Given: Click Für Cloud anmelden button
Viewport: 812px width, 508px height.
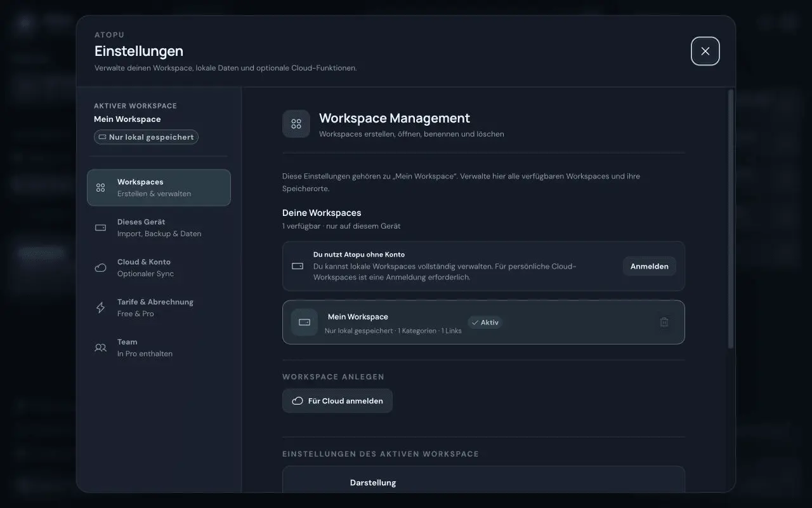Looking at the screenshot, I should (x=337, y=401).
